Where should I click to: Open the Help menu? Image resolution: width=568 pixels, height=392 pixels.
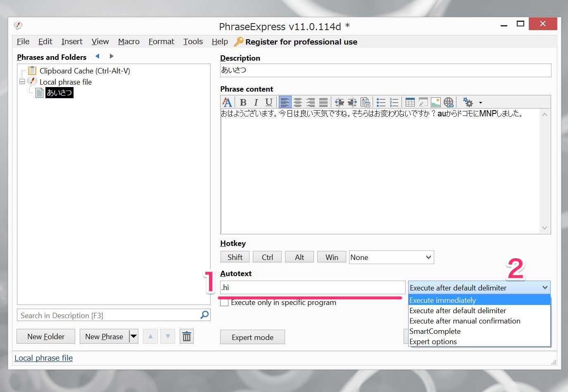[220, 42]
